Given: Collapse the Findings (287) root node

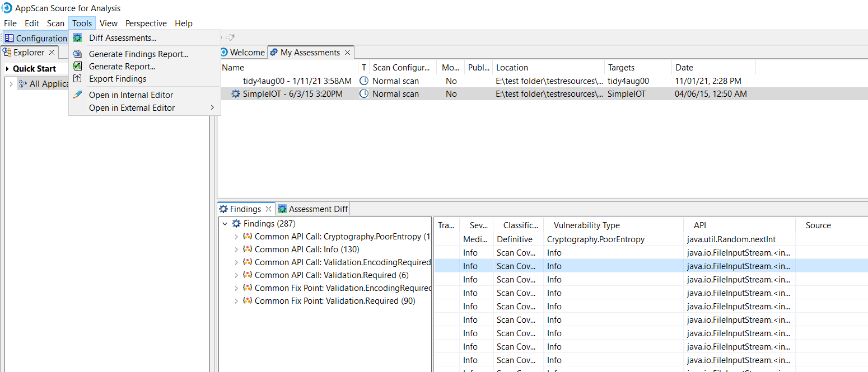Looking at the screenshot, I should tap(225, 224).
